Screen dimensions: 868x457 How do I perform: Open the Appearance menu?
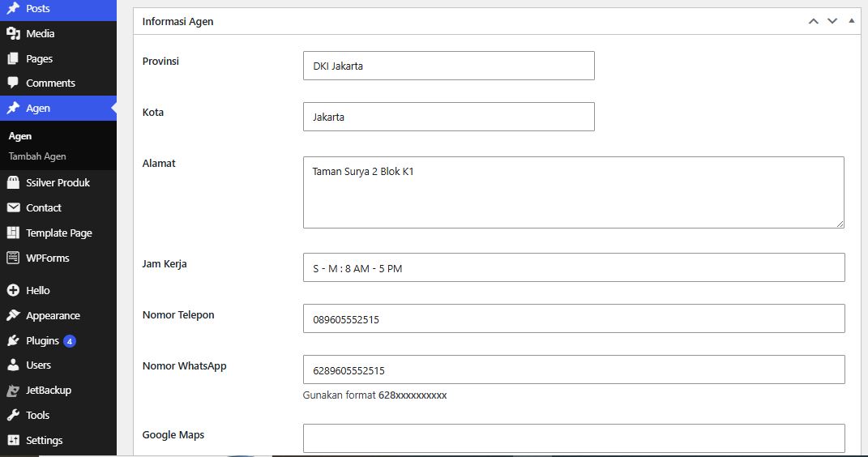click(58, 315)
